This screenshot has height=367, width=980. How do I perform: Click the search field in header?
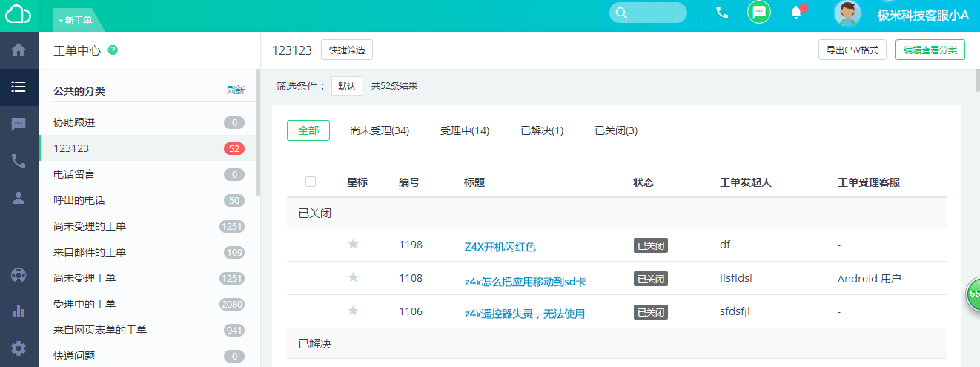(x=648, y=13)
